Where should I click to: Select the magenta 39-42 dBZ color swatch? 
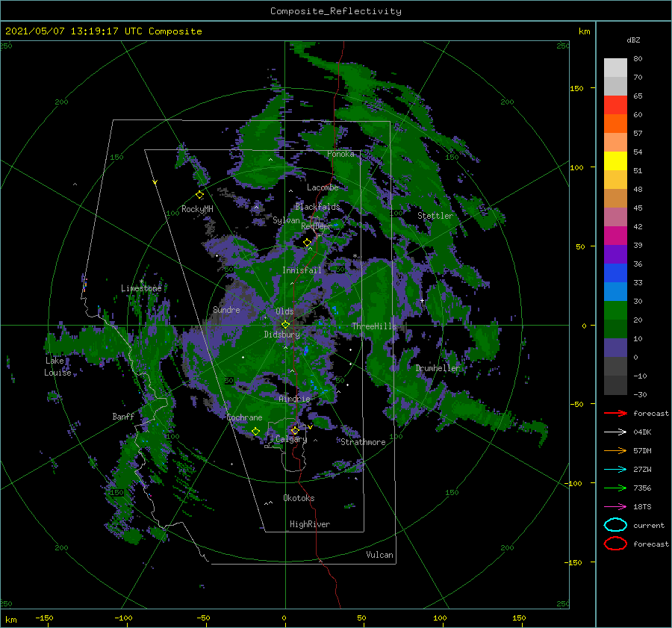click(x=615, y=236)
